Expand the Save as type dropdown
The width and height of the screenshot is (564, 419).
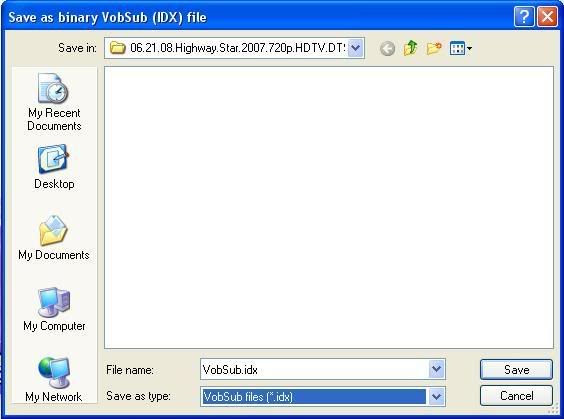(x=436, y=397)
